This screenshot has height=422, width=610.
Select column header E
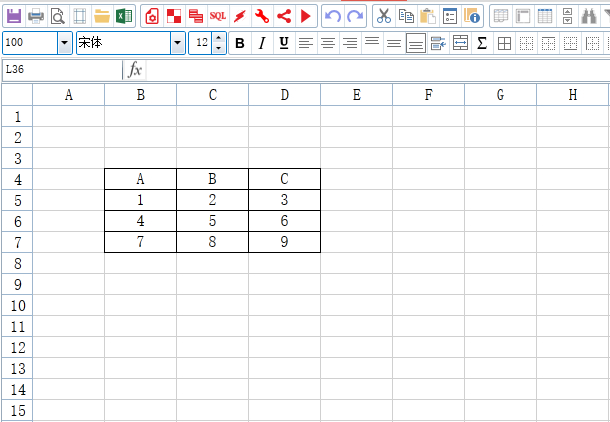356,95
